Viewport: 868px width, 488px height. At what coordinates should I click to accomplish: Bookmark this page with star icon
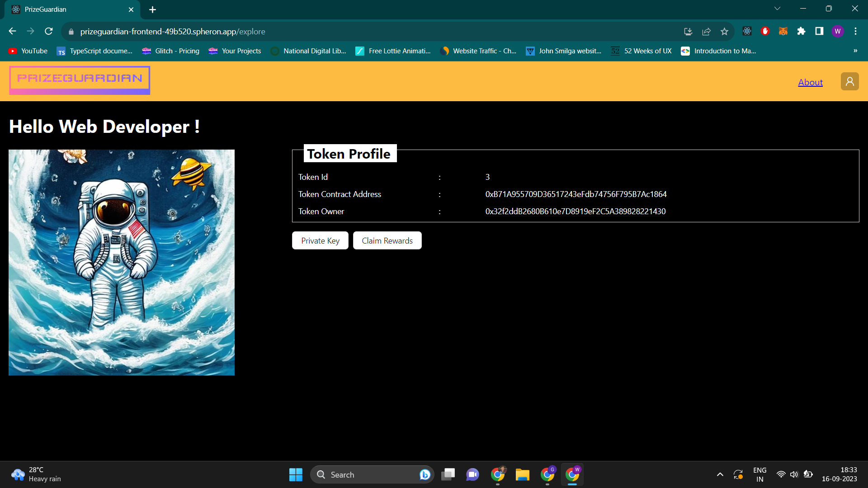click(x=724, y=31)
